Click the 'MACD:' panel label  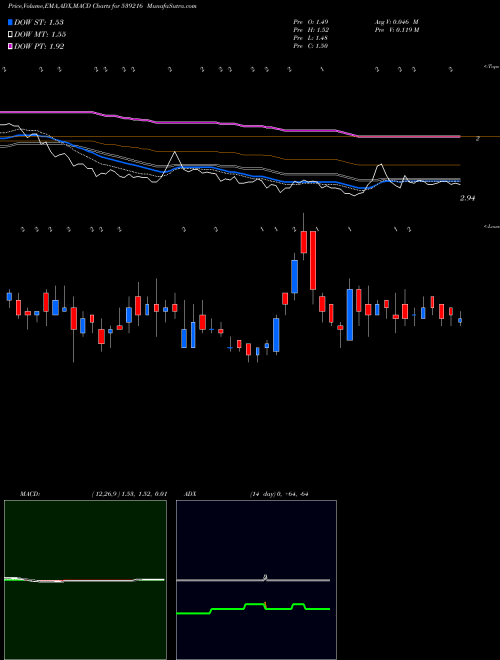click(30, 494)
